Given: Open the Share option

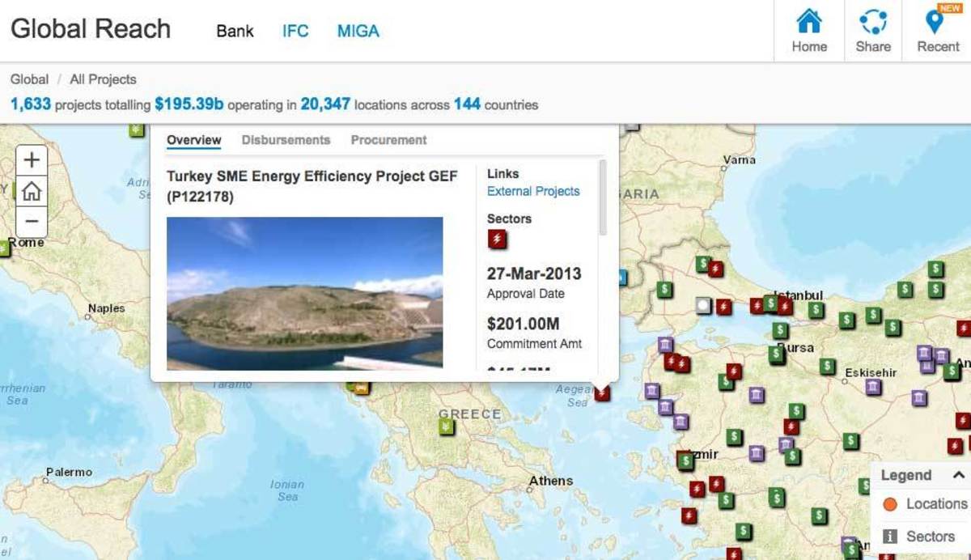Looking at the screenshot, I should [873, 31].
